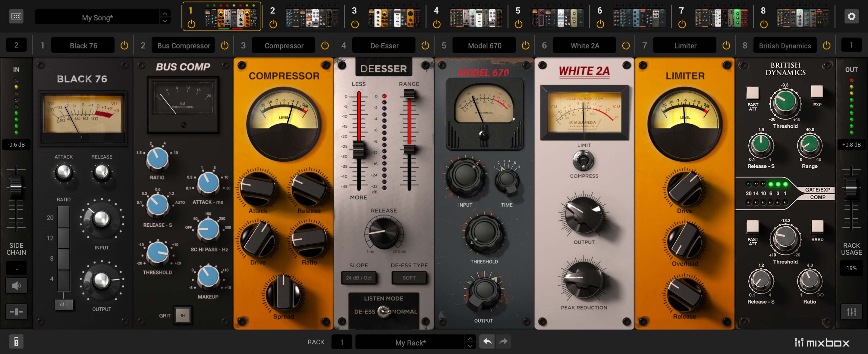Click the song preset down arrow
This screenshot has height=354, width=868.
(x=165, y=21)
